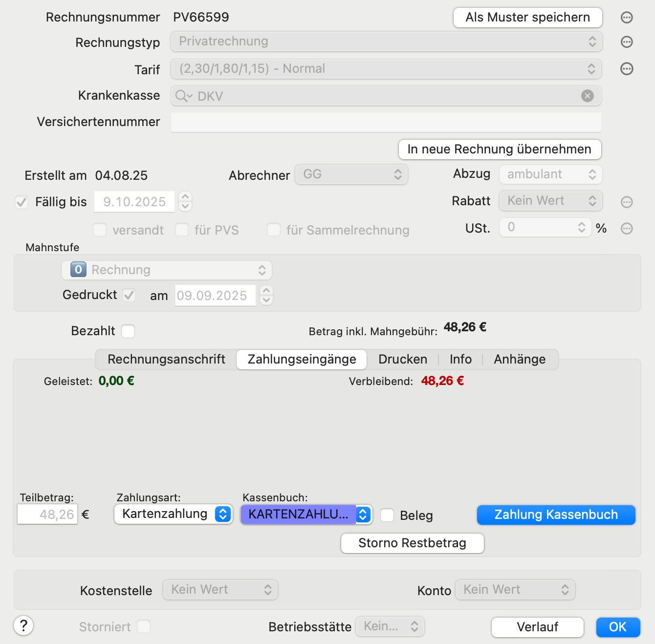Open the Kostenstelle Kein Wert dropdown
This screenshot has width=655, height=644.
[220, 590]
